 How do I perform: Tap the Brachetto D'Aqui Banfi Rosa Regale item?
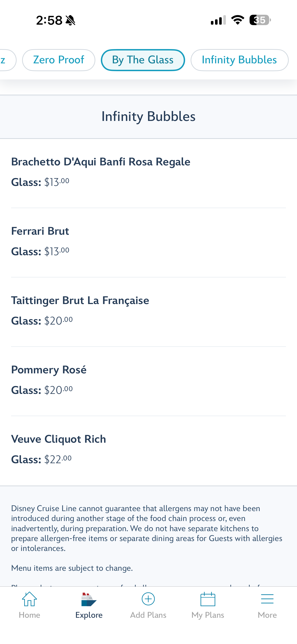pos(101,162)
